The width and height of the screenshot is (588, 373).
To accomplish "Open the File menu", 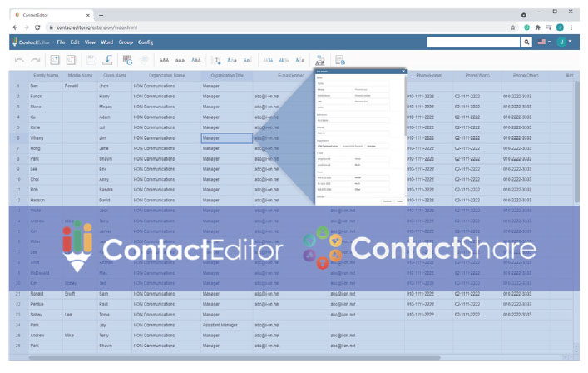I will (x=61, y=42).
